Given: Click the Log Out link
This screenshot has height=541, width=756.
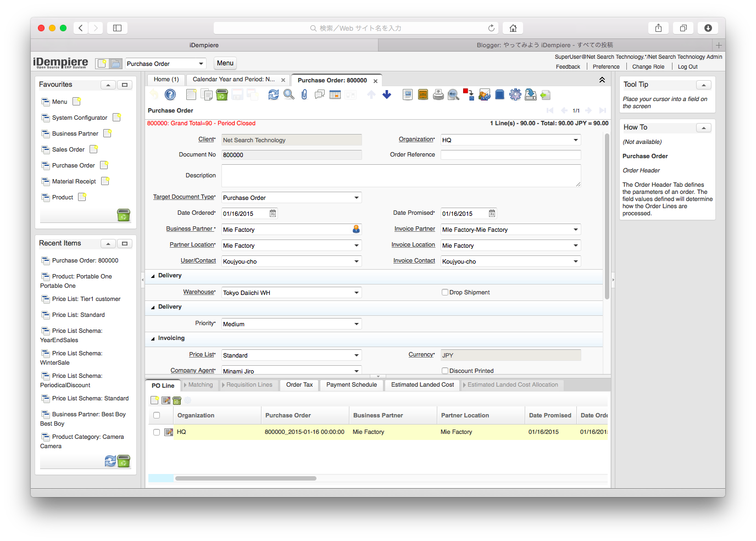Looking at the screenshot, I should (x=687, y=67).
